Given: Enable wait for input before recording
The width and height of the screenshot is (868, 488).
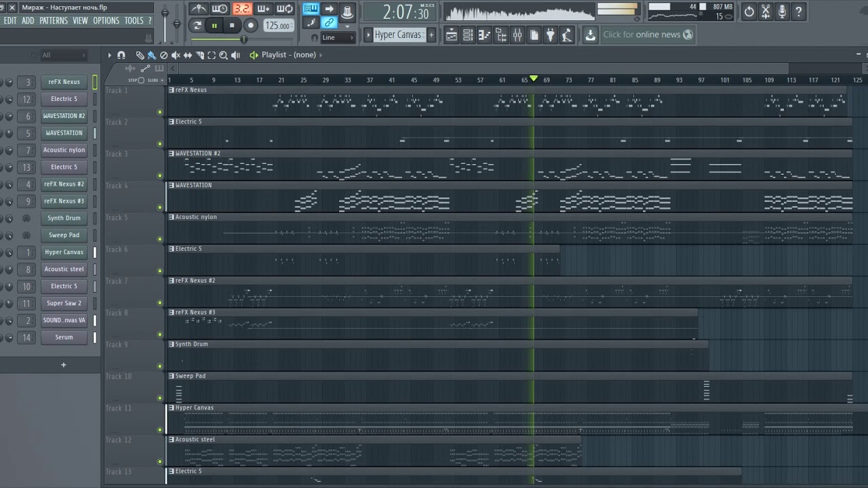Looking at the screenshot, I should pyautogui.click(x=220, y=9).
